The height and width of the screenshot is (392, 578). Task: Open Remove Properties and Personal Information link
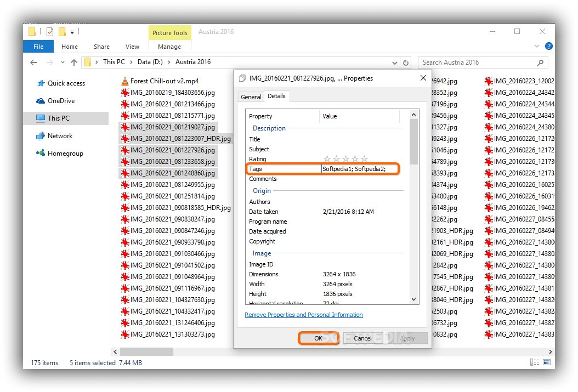(x=304, y=315)
